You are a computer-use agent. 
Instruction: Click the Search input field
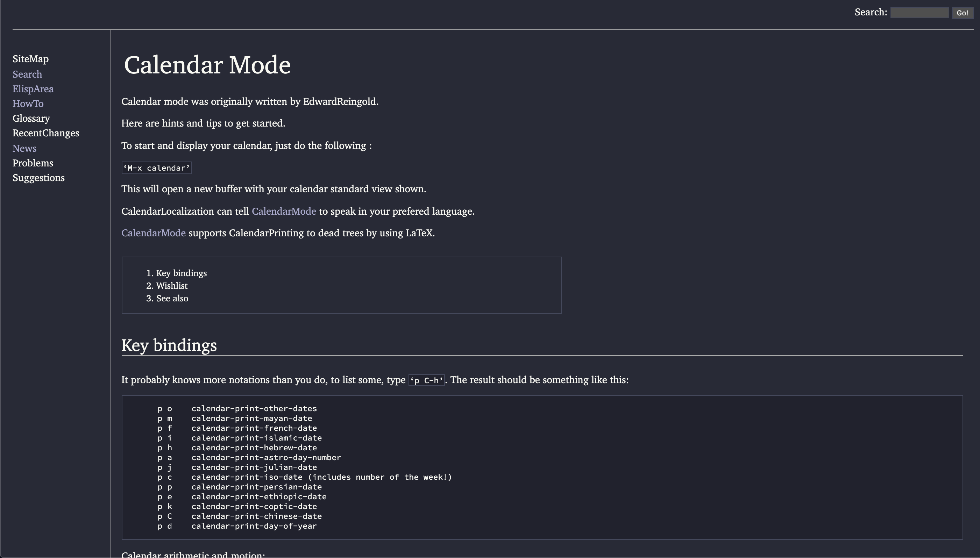[x=919, y=13]
